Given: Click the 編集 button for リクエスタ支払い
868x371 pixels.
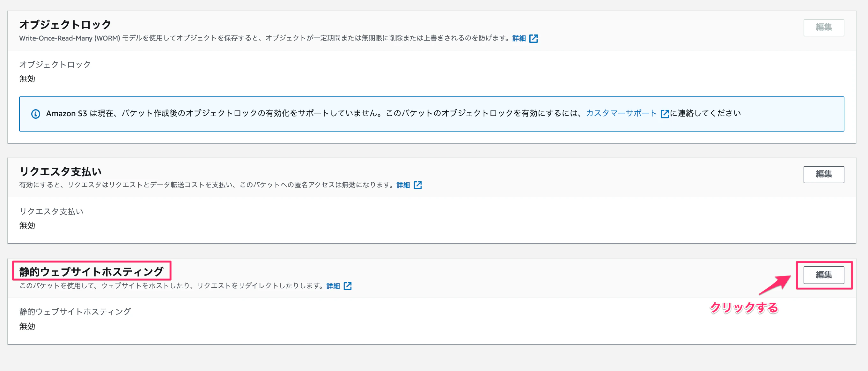Looking at the screenshot, I should [x=824, y=174].
